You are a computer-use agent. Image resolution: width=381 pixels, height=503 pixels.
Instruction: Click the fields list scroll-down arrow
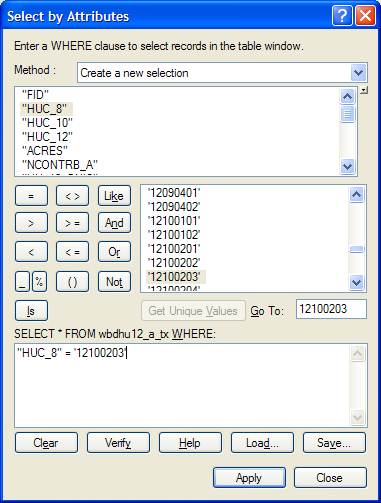(348, 166)
